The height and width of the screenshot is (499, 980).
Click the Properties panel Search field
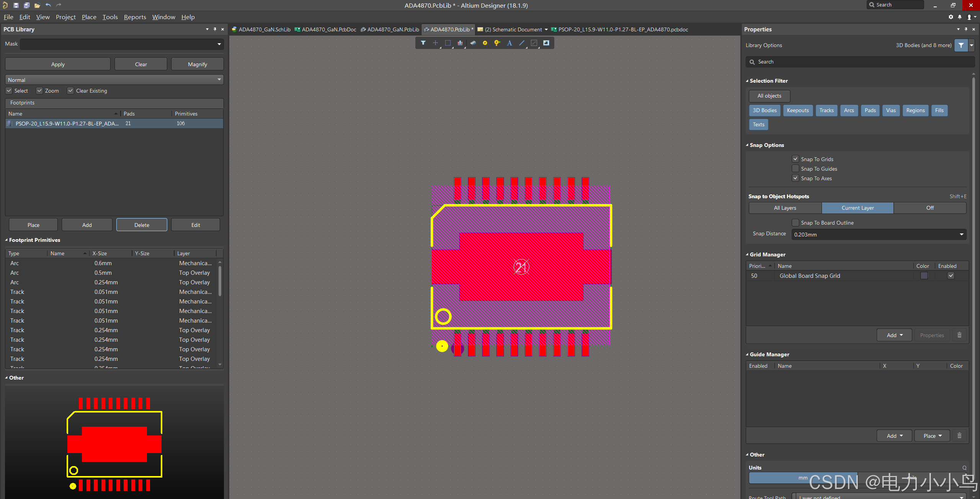tap(860, 62)
